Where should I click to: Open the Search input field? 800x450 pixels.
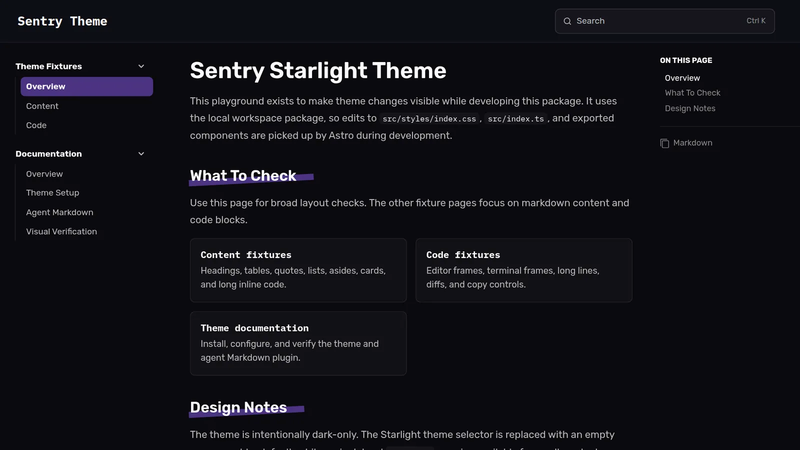pyautogui.click(x=664, y=21)
